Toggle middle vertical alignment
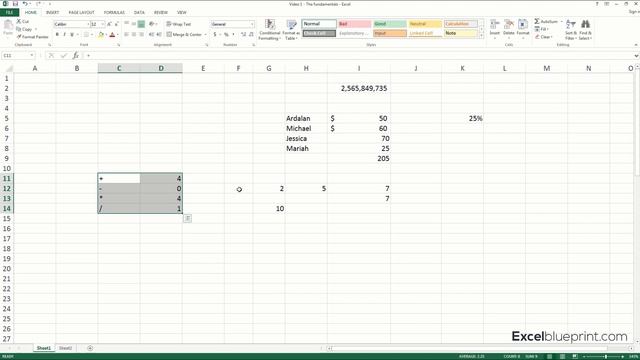 tap(134, 24)
